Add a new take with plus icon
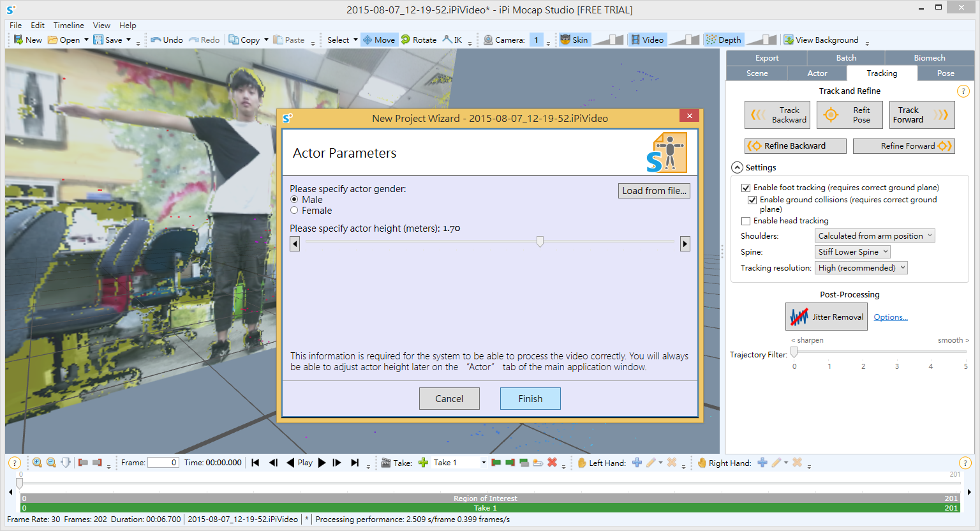 point(423,463)
